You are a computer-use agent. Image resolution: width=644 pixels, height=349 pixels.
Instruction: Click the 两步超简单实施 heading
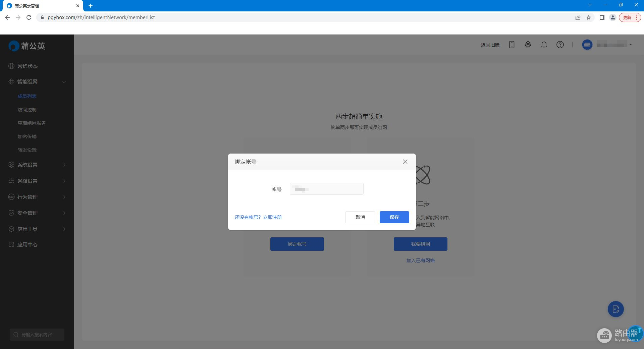tap(359, 116)
